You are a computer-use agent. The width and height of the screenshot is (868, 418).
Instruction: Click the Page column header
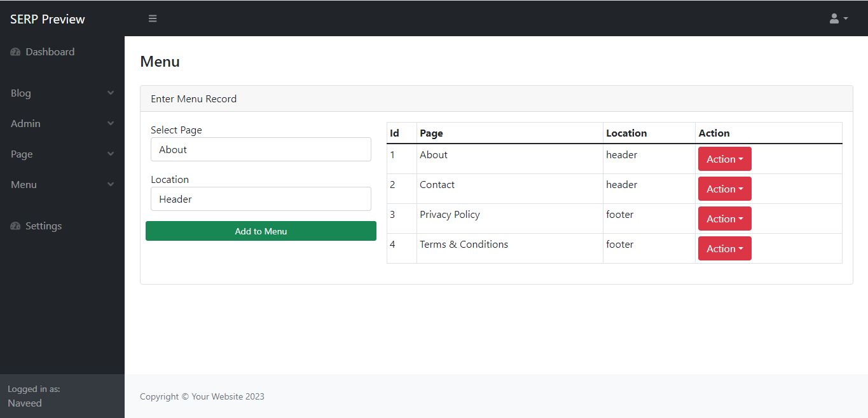[431, 133]
